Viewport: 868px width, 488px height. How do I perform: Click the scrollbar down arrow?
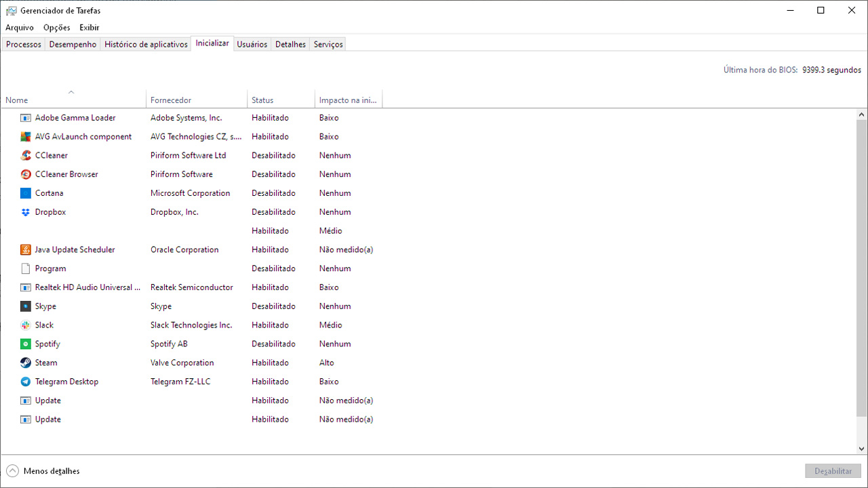pyautogui.click(x=862, y=449)
